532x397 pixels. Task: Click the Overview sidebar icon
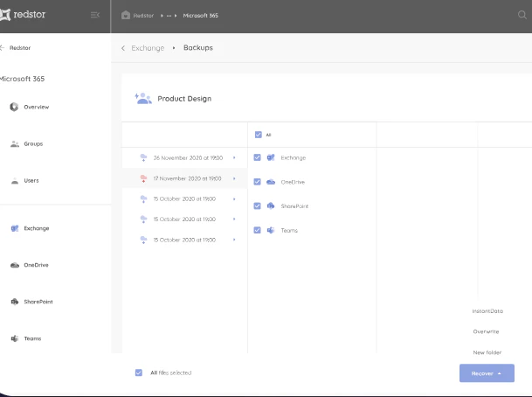coord(14,107)
